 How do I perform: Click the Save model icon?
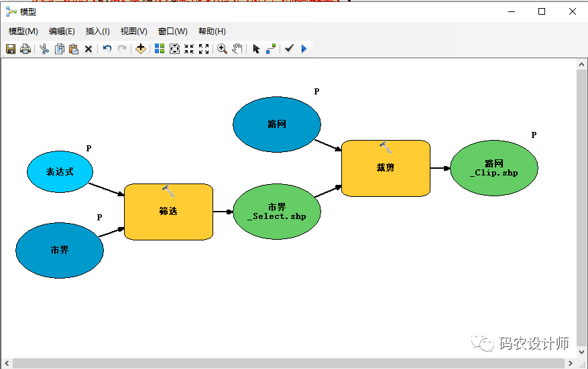[10, 49]
